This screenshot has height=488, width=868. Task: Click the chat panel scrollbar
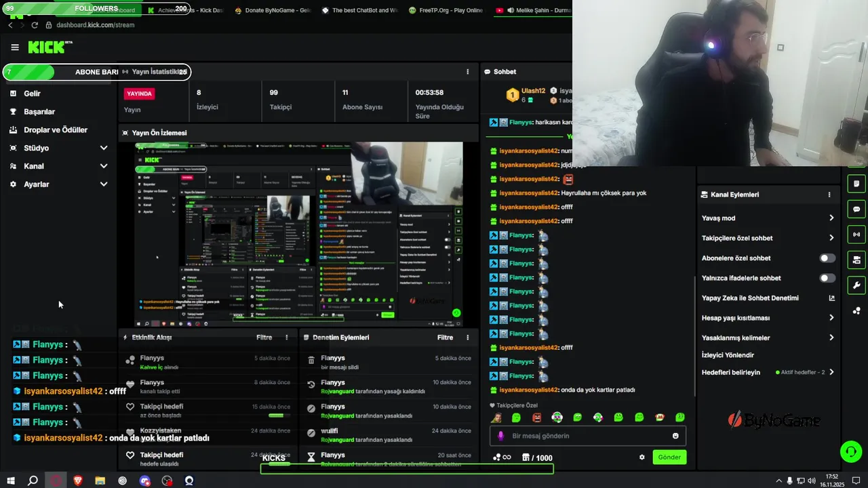[693, 337]
